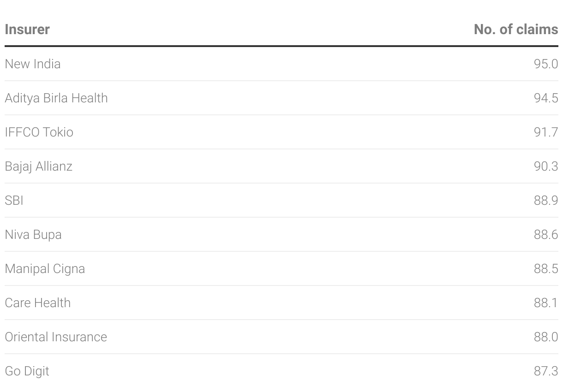Click the 88.0 Oriental Insurance value
This screenshot has width=563, height=392.
click(x=546, y=337)
